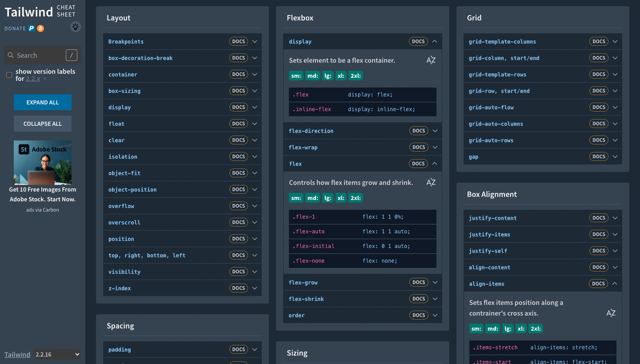
Task: Toggle the light bulb theme icon
Action: 76,27
